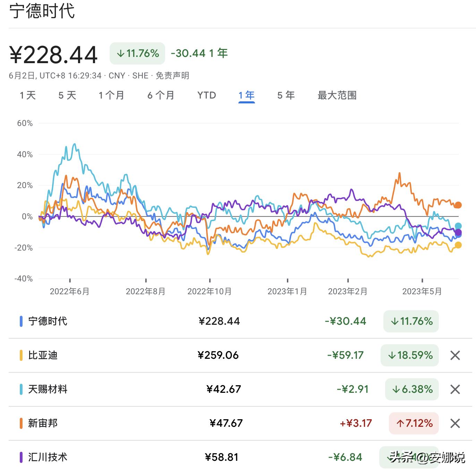Screen dimensions: 476x474
Task: Click the cyan 天赐材料 legend color bar
Action: 21,389
